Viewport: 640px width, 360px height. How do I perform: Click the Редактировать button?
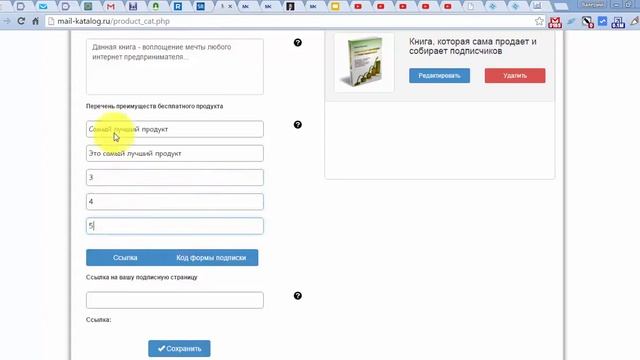pyautogui.click(x=439, y=76)
